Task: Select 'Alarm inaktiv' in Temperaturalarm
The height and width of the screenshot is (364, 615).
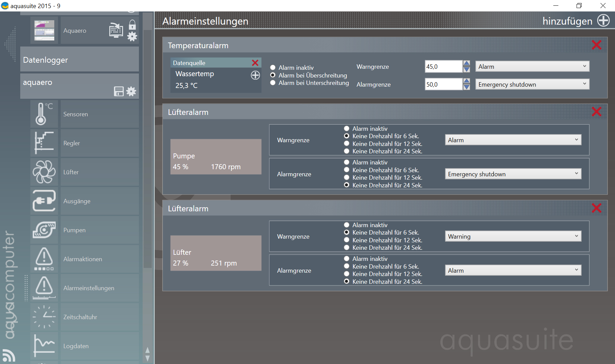Action: click(x=273, y=68)
